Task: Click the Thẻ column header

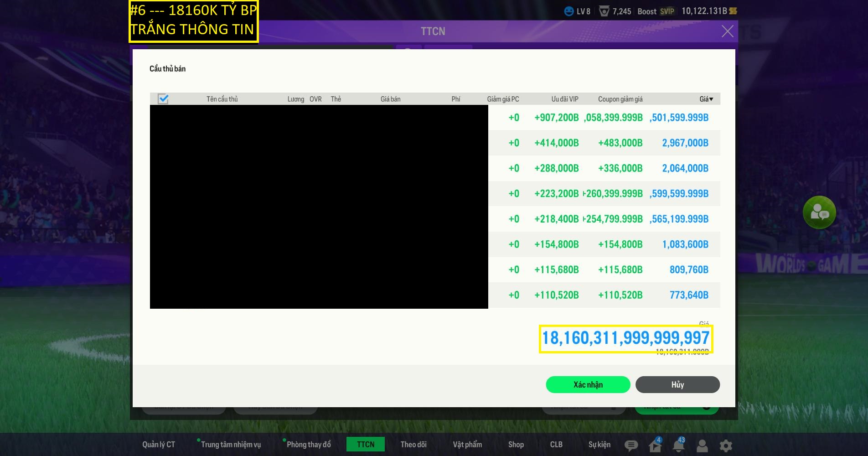Action: pyautogui.click(x=336, y=99)
